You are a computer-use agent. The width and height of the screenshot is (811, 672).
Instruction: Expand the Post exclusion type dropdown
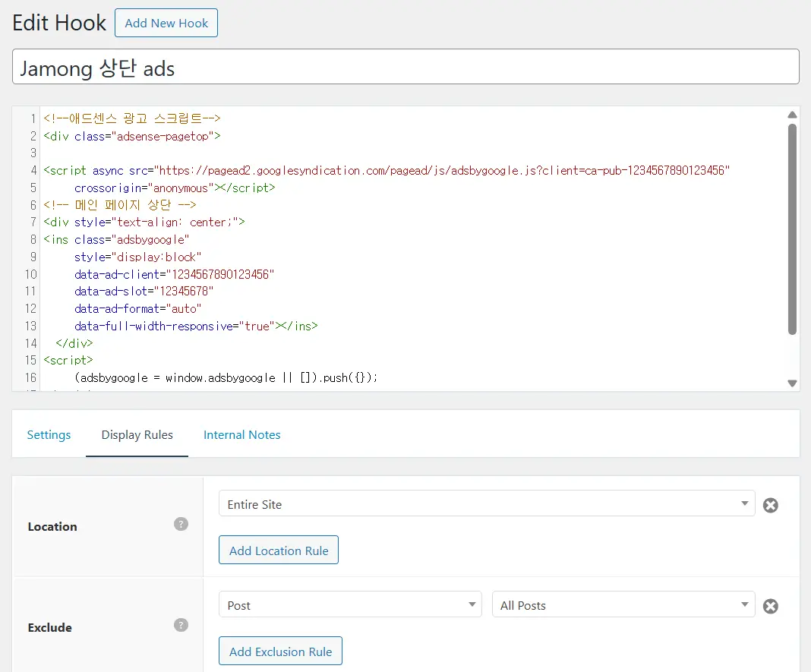click(x=350, y=605)
